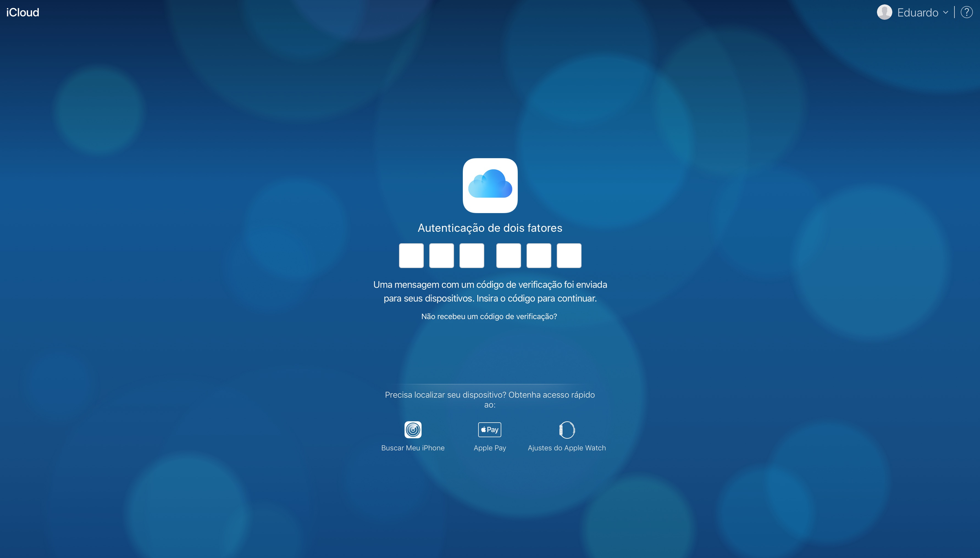Open the Apple Pay icon

[490, 429]
